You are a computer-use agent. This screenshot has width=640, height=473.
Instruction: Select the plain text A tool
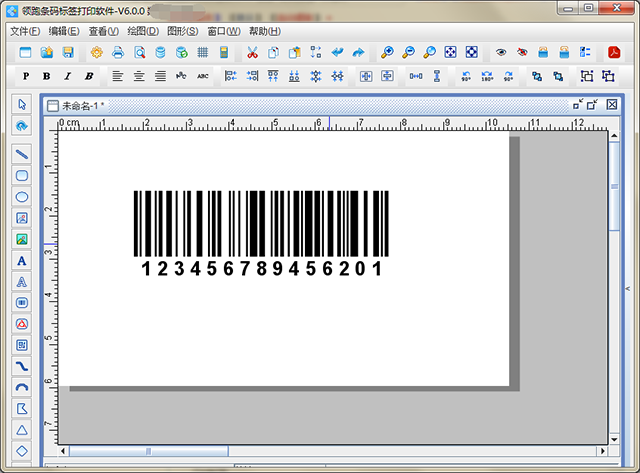[22, 260]
